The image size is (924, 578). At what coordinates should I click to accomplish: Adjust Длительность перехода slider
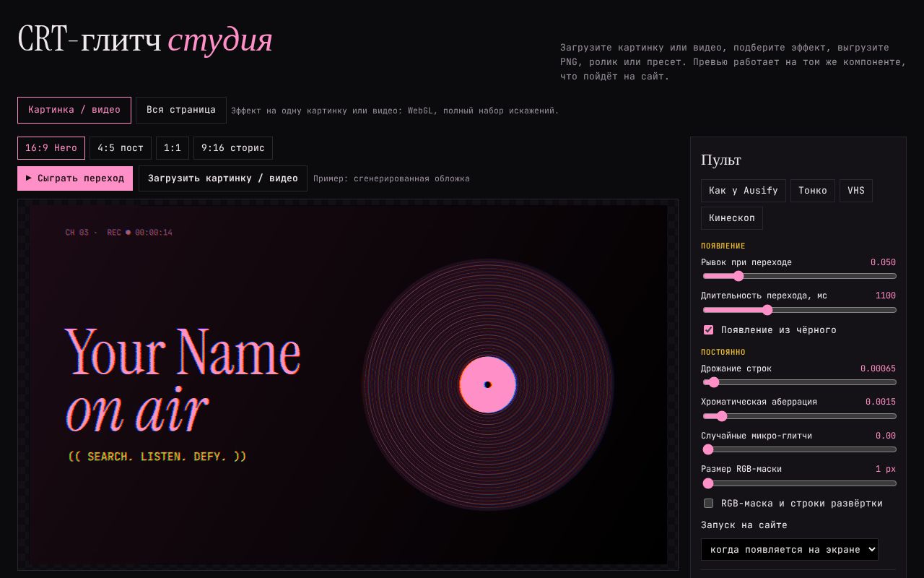click(800, 310)
